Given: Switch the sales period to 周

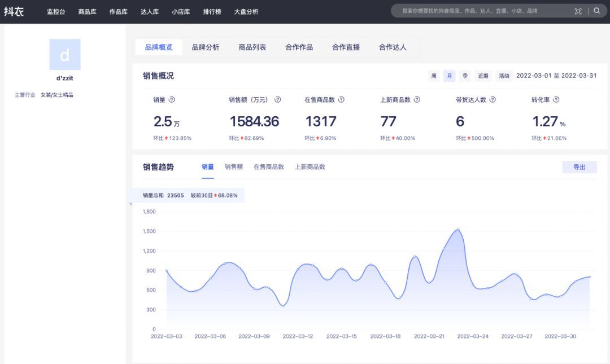Looking at the screenshot, I should pyautogui.click(x=434, y=75).
